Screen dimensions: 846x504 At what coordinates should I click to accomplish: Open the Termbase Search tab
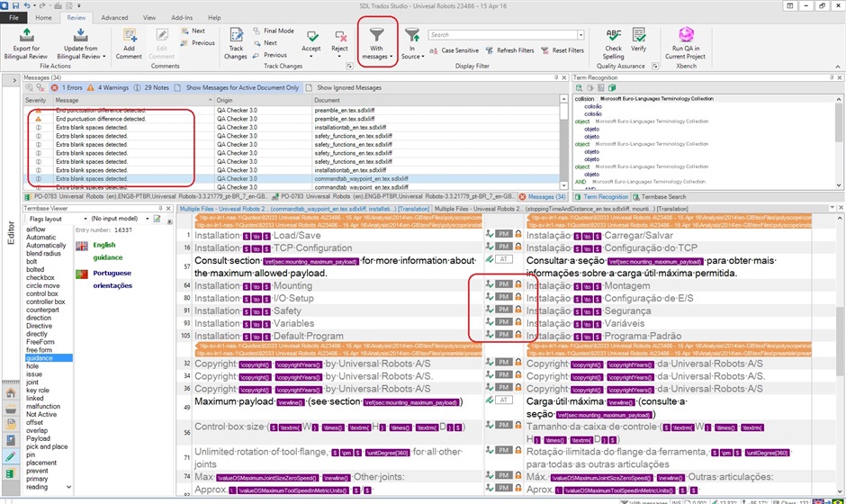(664, 196)
